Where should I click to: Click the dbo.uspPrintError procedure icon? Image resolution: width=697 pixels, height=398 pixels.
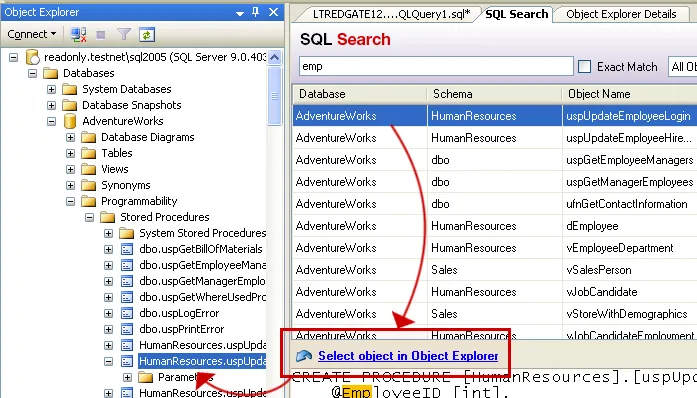pyautogui.click(x=127, y=329)
